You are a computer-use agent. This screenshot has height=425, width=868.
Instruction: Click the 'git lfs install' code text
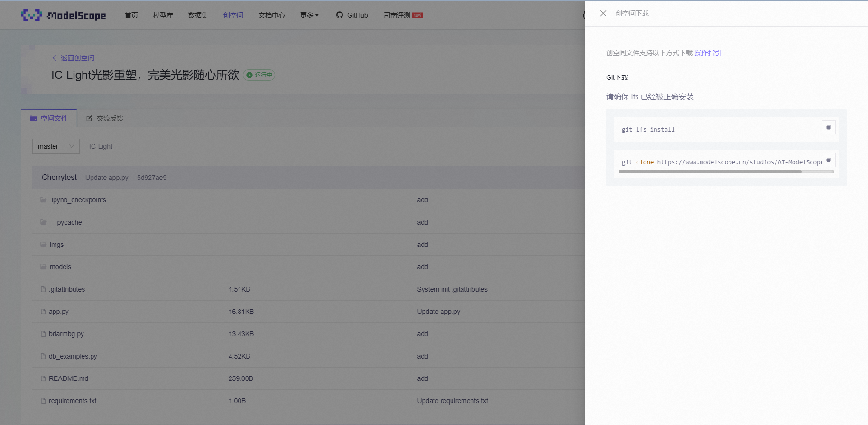pyautogui.click(x=648, y=129)
